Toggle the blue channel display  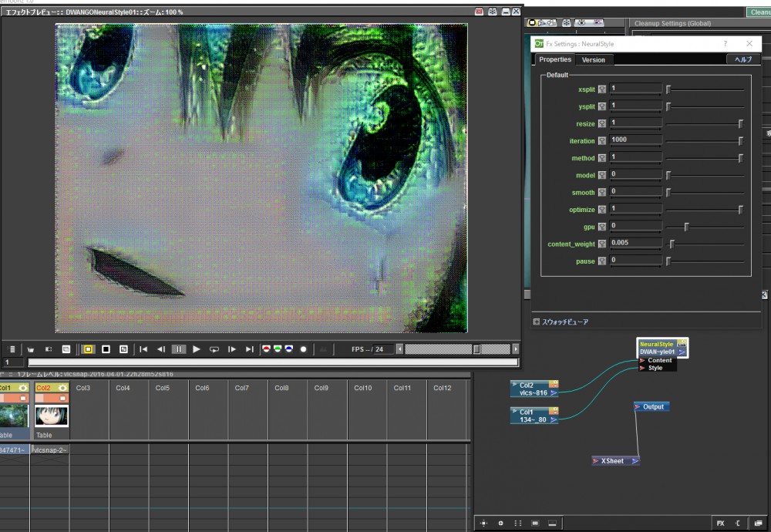[288, 349]
